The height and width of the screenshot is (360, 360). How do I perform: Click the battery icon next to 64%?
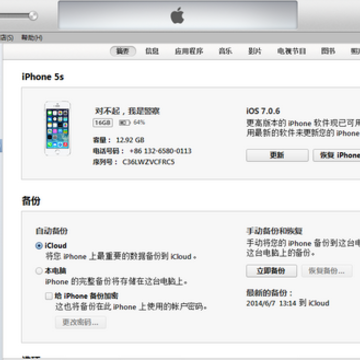pyautogui.click(x=125, y=123)
